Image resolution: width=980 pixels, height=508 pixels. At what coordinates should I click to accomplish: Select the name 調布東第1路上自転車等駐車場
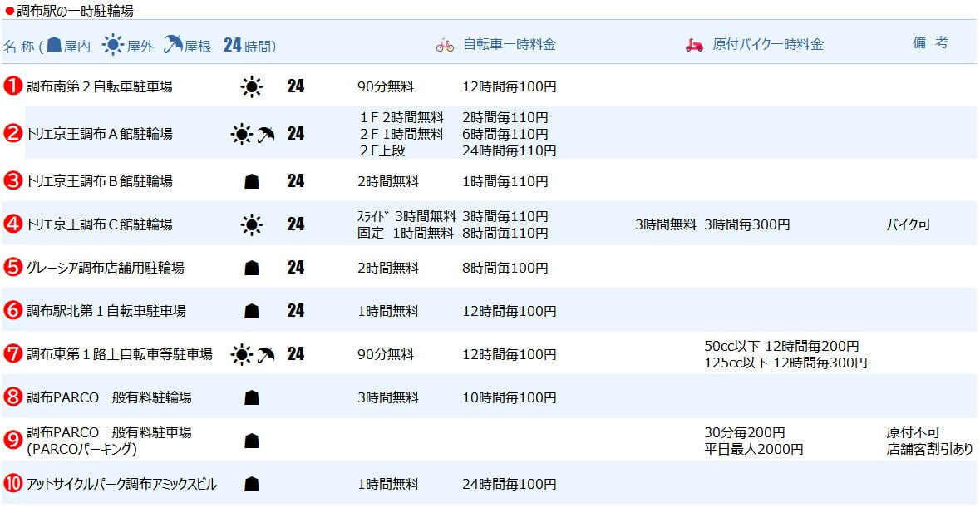click(x=120, y=353)
